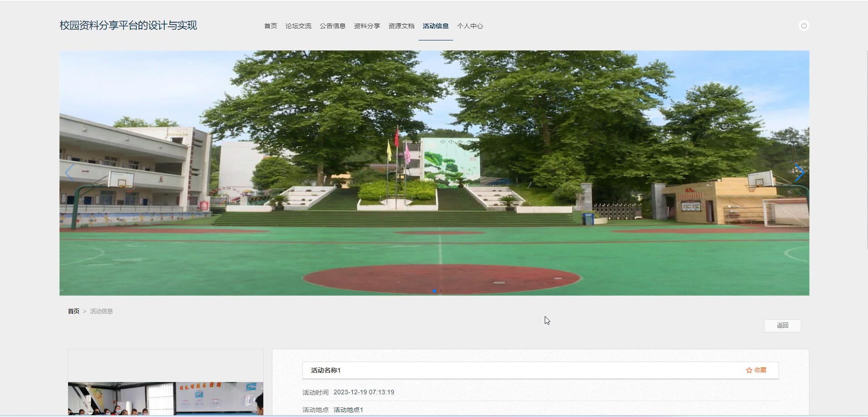
Task: Click the star icon beside 收藏
Action: tap(749, 370)
